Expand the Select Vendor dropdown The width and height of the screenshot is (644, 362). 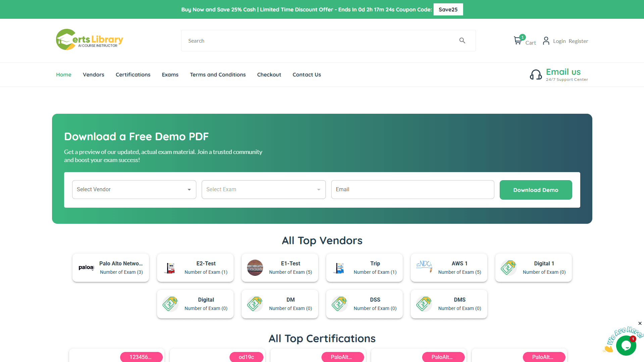pos(134,189)
